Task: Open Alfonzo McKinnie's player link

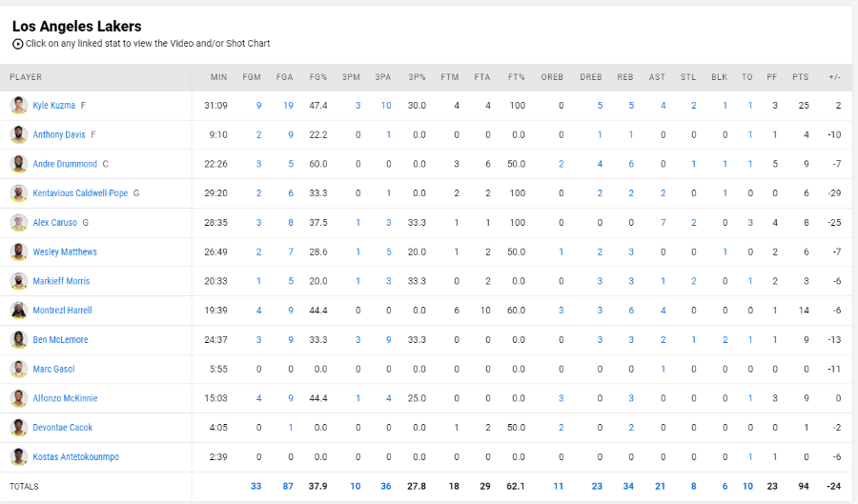Action: (65, 398)
